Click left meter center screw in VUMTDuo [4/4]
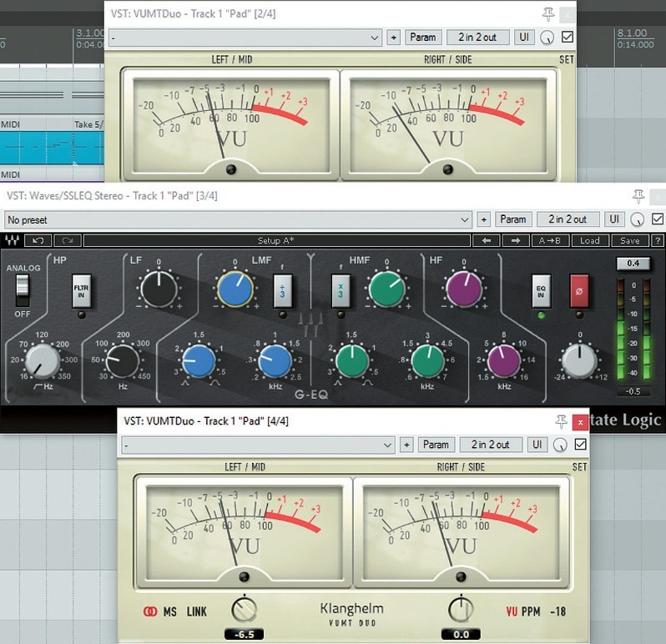This screenshot has height=644, width=666. click(245, 577)
